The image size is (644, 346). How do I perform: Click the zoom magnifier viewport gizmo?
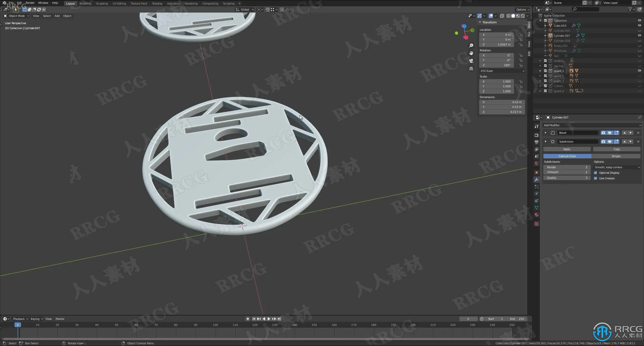471,46
